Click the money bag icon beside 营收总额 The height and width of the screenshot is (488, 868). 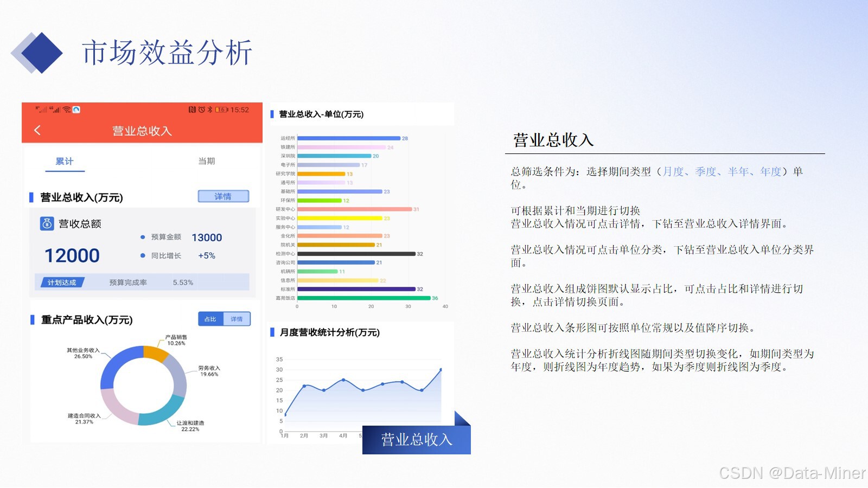[x=47, y=223]
